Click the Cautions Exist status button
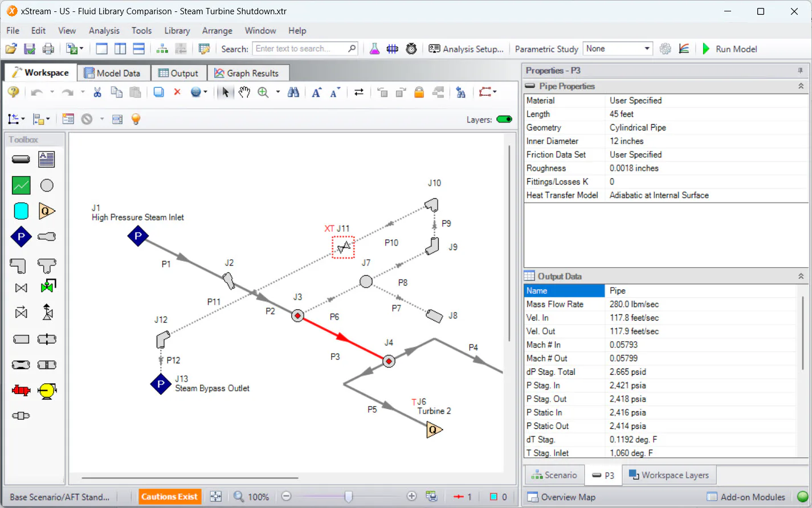Screen dimensions: 812x508 [x=169, y=497]
